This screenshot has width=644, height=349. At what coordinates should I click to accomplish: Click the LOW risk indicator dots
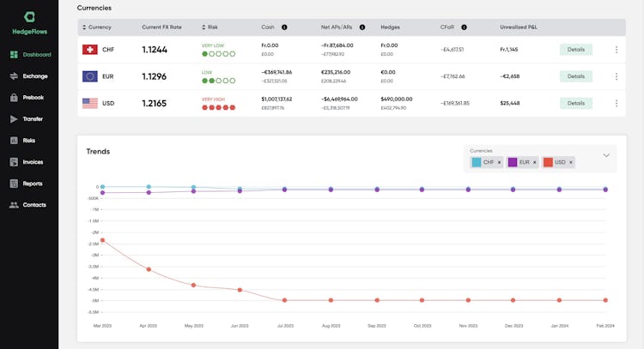pyautogui.click(x=218, y=81)
